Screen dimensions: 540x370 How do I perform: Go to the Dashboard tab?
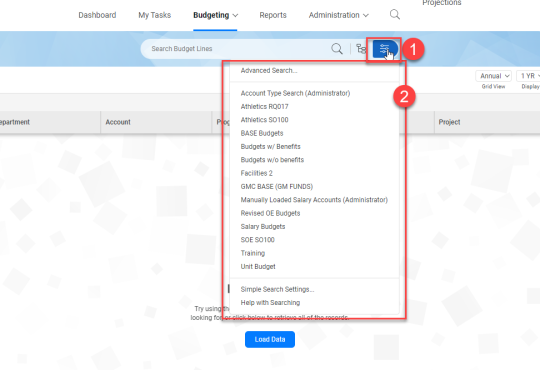pos(97,15)
